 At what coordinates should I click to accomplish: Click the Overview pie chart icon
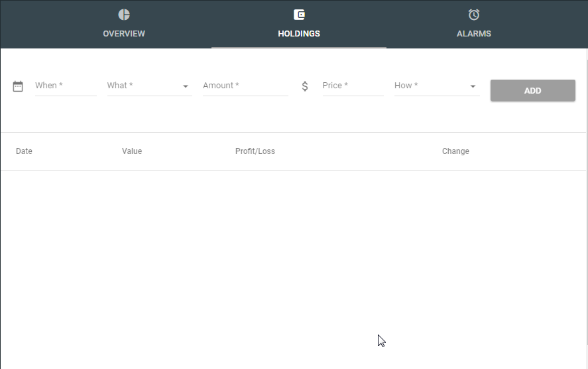[124, 15]
